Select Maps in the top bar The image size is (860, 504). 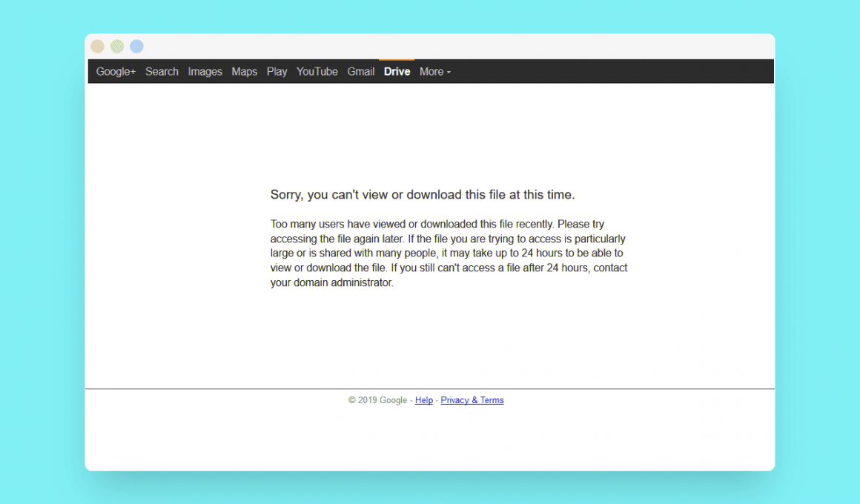(x=244, y=71)
